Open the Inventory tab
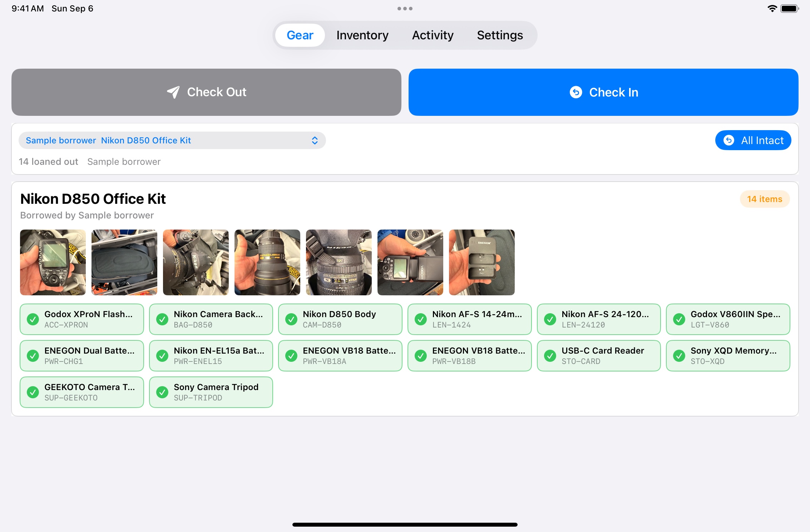This screenshot has height=532, width=810. 362,35
